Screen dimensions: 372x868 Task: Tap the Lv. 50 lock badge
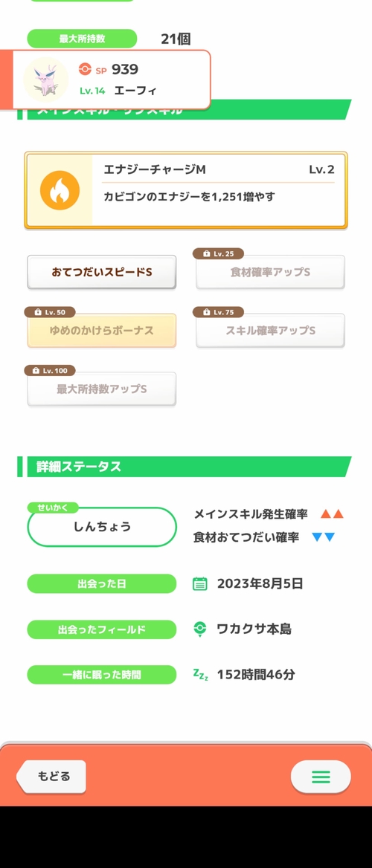coord(50,312)
